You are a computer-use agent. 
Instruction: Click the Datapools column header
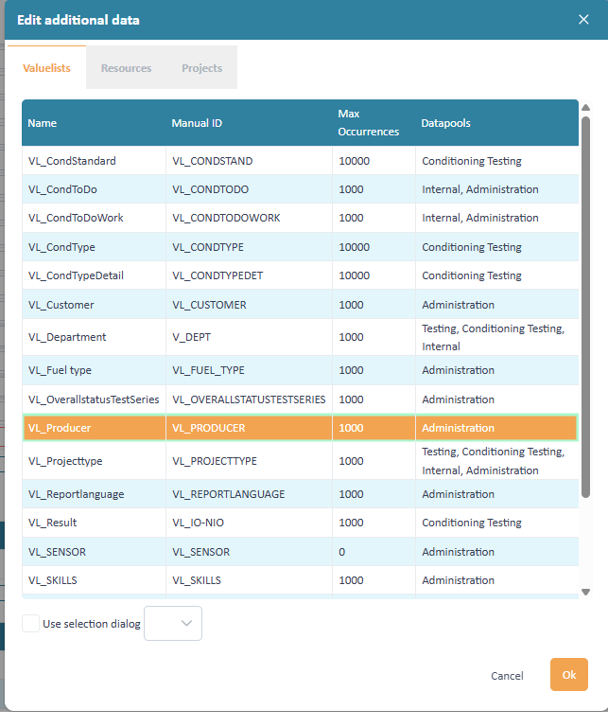coord(497,123)
